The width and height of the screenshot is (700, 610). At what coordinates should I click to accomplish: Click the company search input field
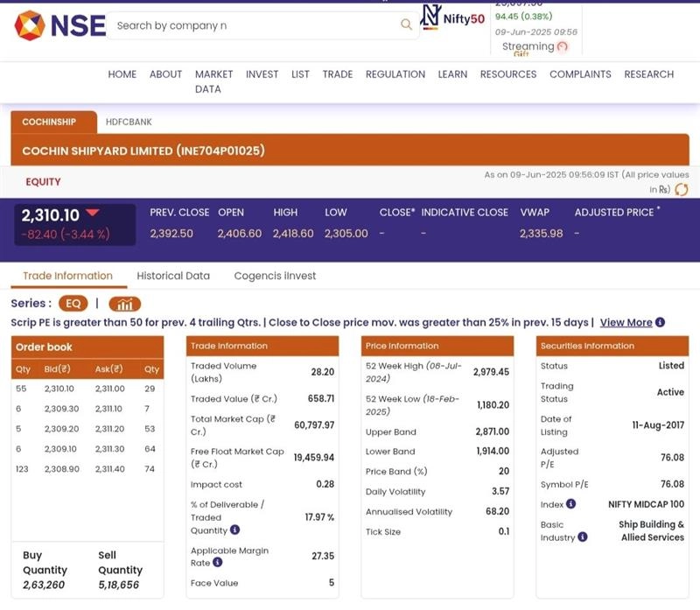click(254, 25)
